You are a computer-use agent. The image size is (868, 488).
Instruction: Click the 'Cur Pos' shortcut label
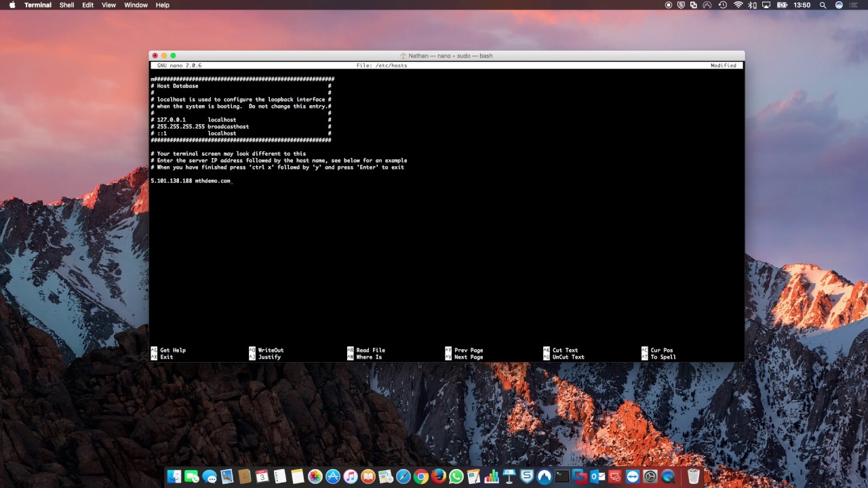click(662, 350)
